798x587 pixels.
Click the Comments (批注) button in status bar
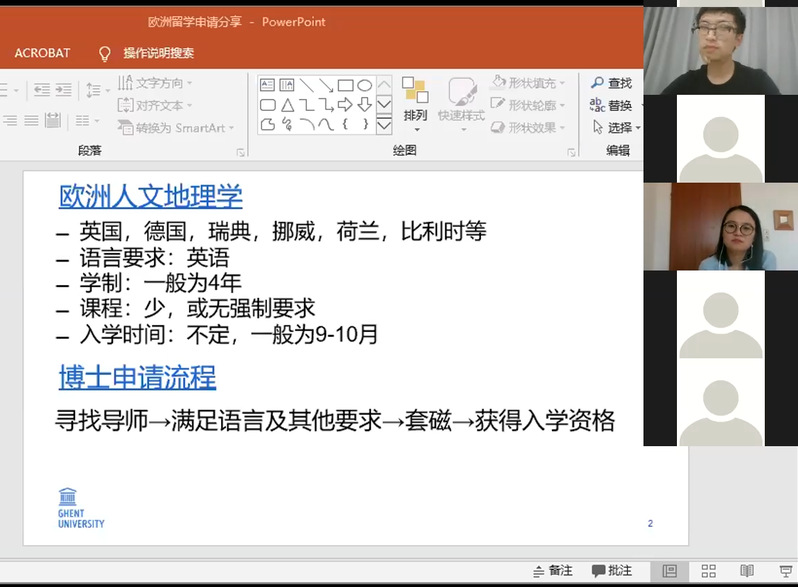pyautogui.click(x=611, y=571)
